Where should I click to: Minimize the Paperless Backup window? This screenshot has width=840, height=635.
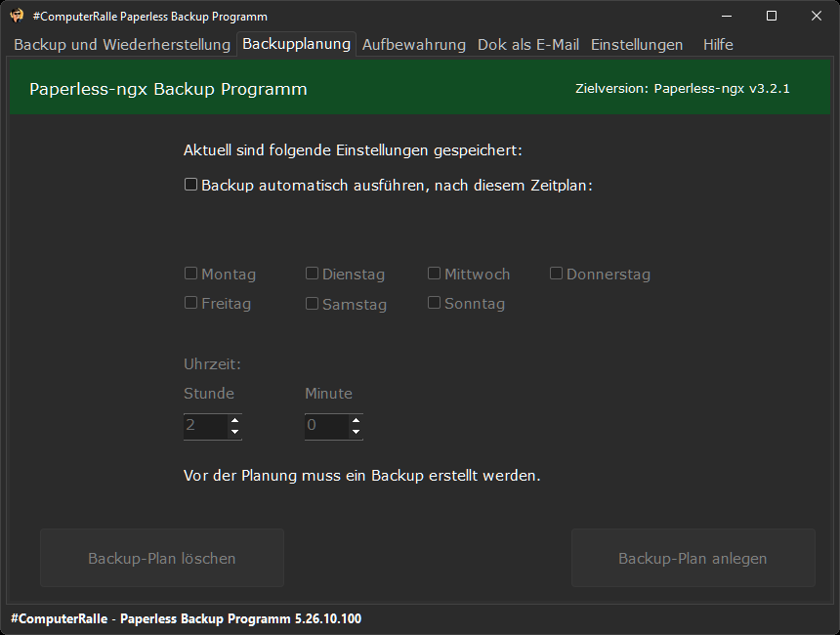(x=727, y=16)
